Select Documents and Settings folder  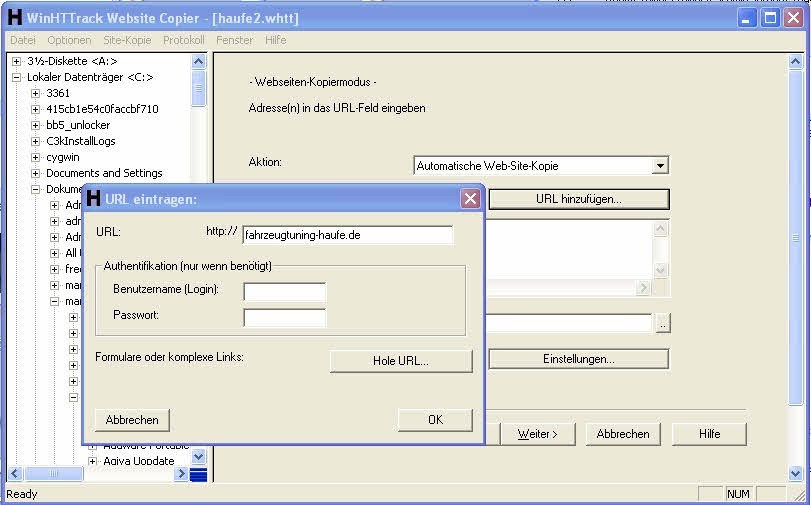click(x=104, y=173)
